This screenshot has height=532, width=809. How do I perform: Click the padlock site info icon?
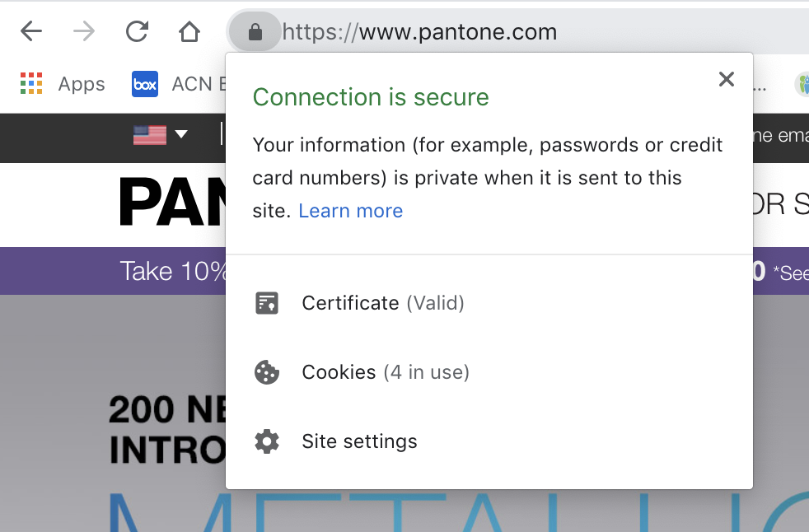click(x=255, y=32)
